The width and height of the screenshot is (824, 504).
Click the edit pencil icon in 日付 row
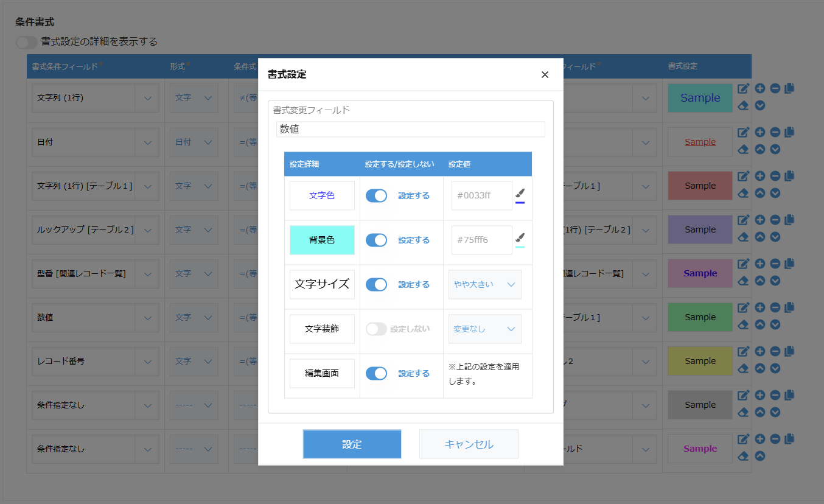coord(743,132)
